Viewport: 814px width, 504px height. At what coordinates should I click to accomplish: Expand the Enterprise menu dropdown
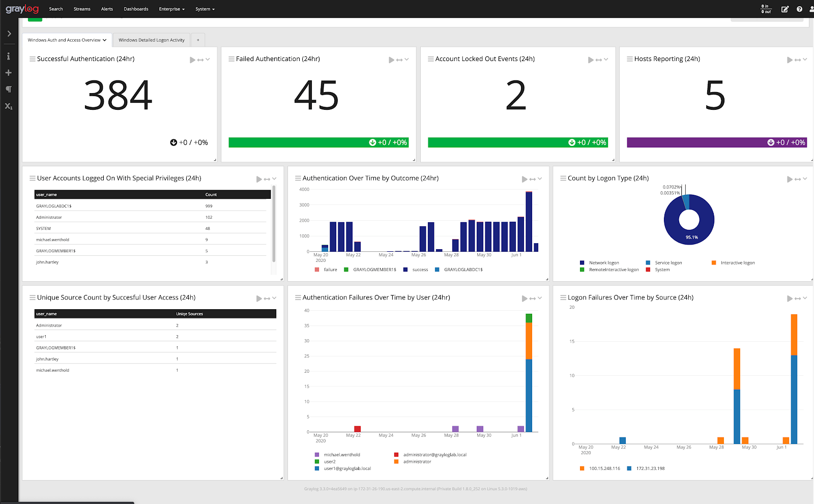(171, 9)
